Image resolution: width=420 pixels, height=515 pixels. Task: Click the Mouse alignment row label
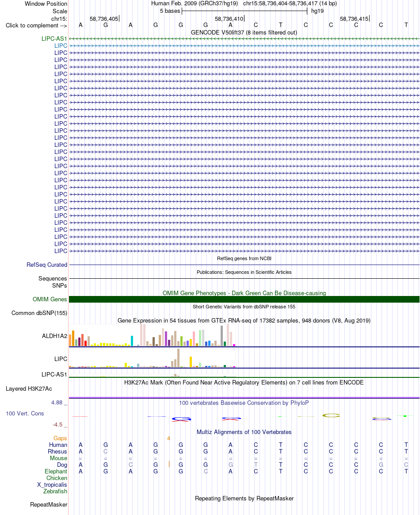(58, 458)
